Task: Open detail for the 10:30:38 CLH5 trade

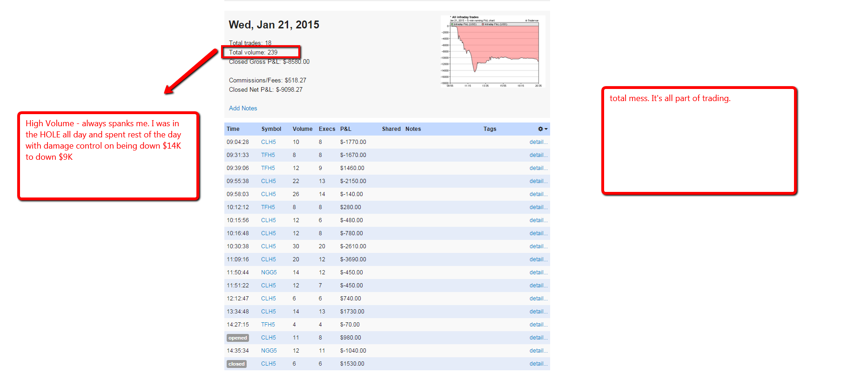Action: point(538,246)
